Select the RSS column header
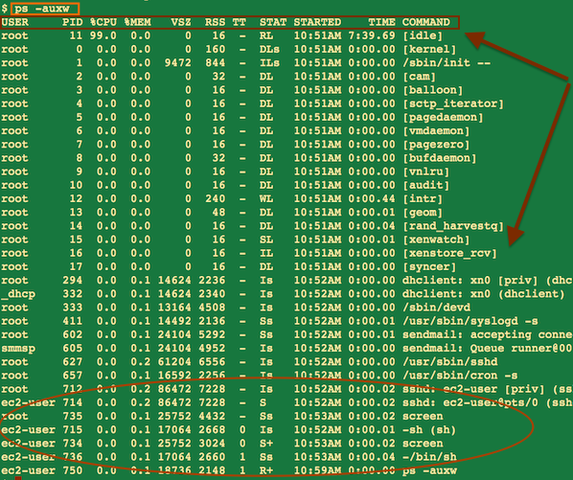The image size is (573, 480). tap(215, 22)
